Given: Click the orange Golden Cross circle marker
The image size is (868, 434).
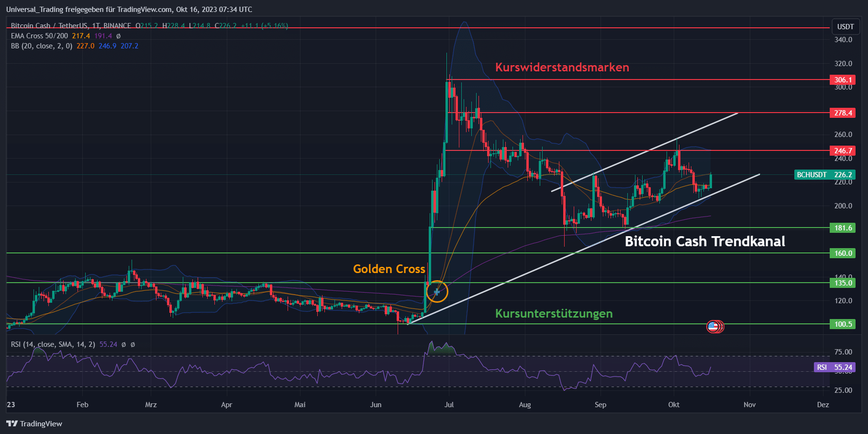Looking at the screenshot, I should (x=437, y=291).
